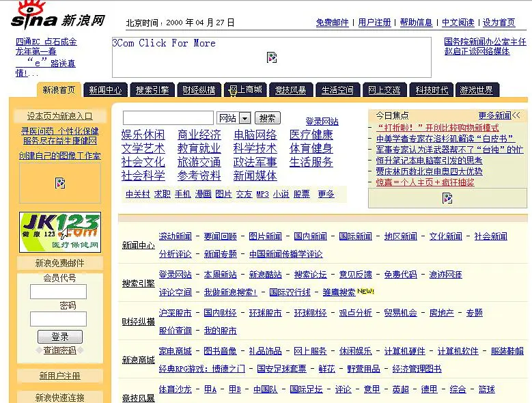Click the MP3 quick link
Image resolution: width=532 pixels, height=403 pixels.
(x=263, y=194)
